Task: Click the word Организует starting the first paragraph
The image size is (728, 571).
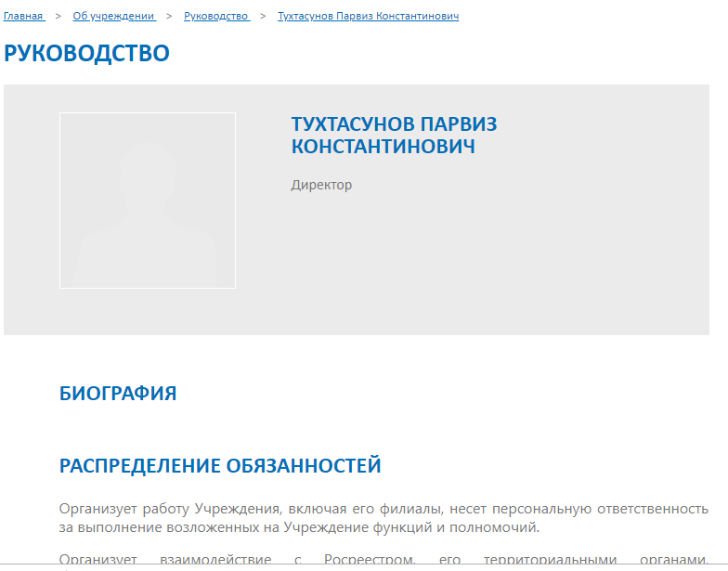Action: 93,509
